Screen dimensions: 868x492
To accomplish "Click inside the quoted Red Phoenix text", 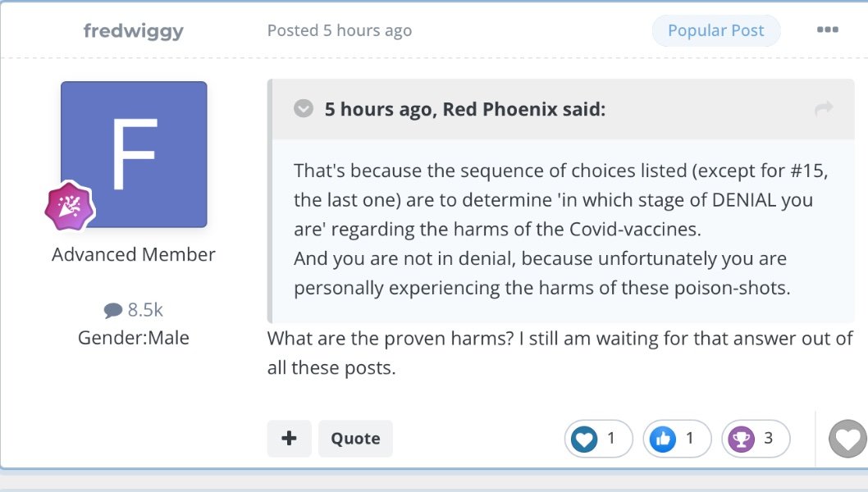I will click(x=541, y=230).
